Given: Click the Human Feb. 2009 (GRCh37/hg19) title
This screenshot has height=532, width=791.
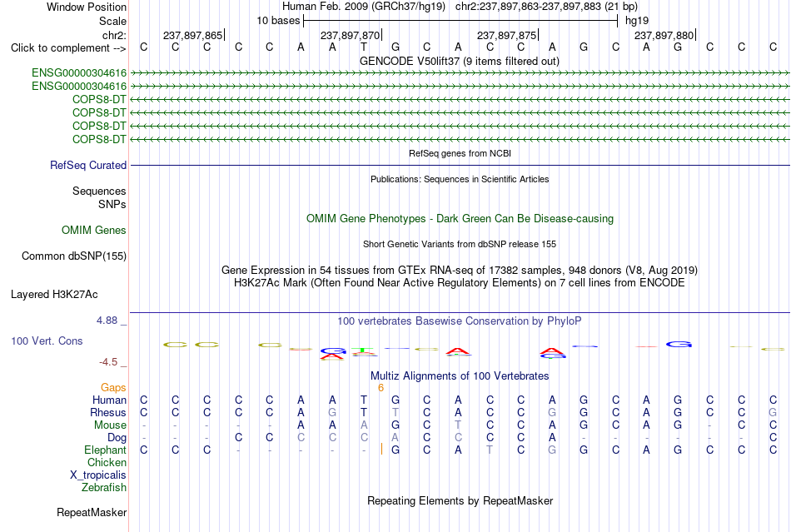Looking at the screenshot, I should point(364,7).
